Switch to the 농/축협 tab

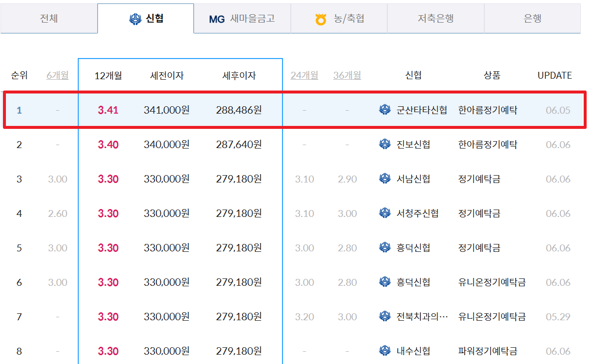pos(339,19)
